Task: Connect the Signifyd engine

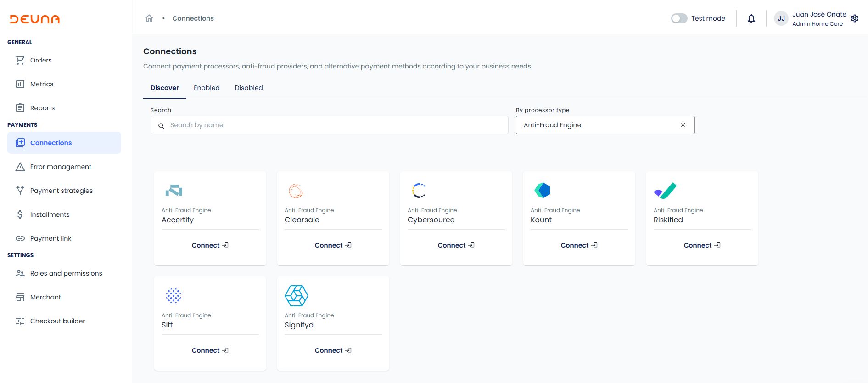Action: [x=333, y=350]
